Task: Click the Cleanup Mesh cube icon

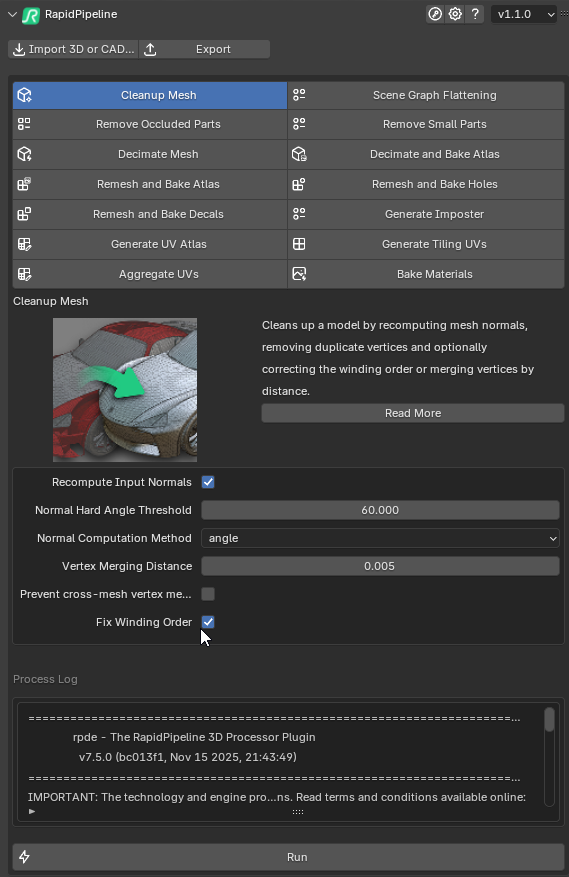Action: pyautogui.click(x=24, y=95)
